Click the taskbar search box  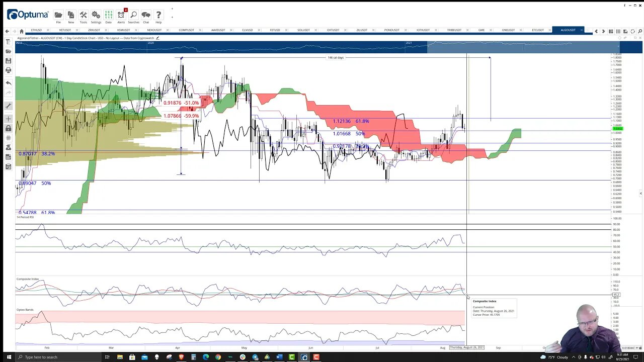(58, 357)
